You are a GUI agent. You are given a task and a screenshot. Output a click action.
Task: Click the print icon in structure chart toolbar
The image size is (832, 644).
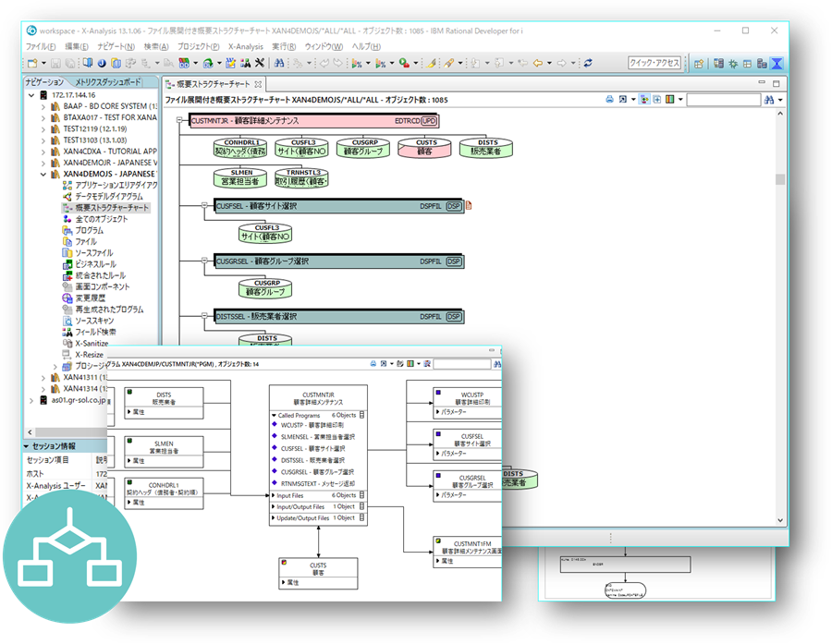[x=610, y=99]
